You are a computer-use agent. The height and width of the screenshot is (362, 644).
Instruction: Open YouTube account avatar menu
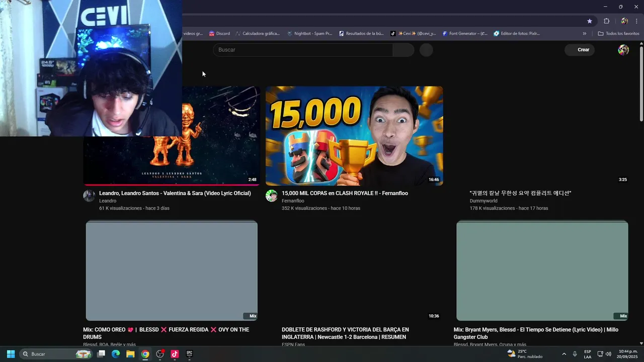(623, 50)
